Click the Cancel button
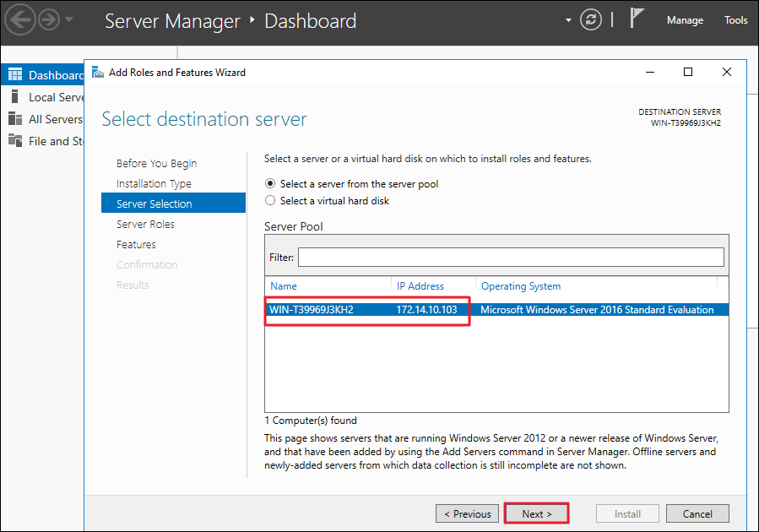This screenshot has height=532, width=759. coord(697,513)
